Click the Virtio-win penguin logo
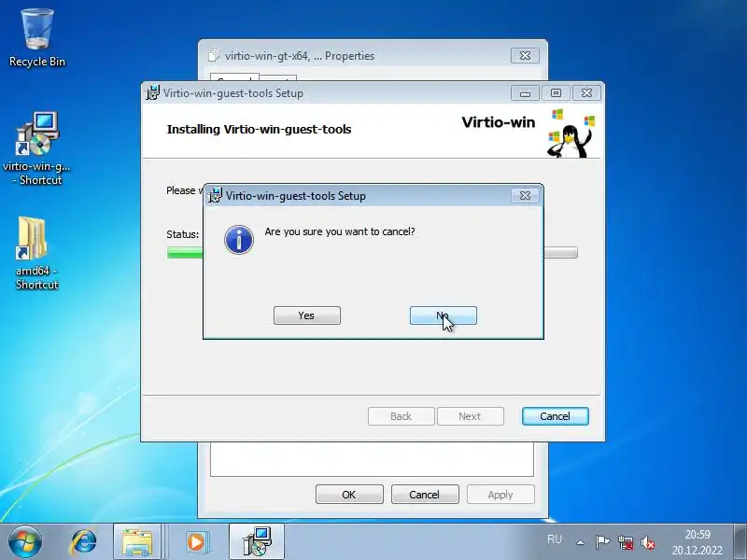This screenshot has height=560, width=747. [571, 133]
